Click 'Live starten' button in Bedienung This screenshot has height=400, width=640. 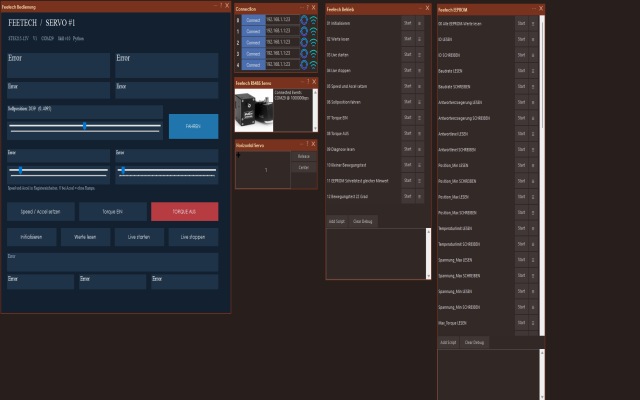[139, 237]
